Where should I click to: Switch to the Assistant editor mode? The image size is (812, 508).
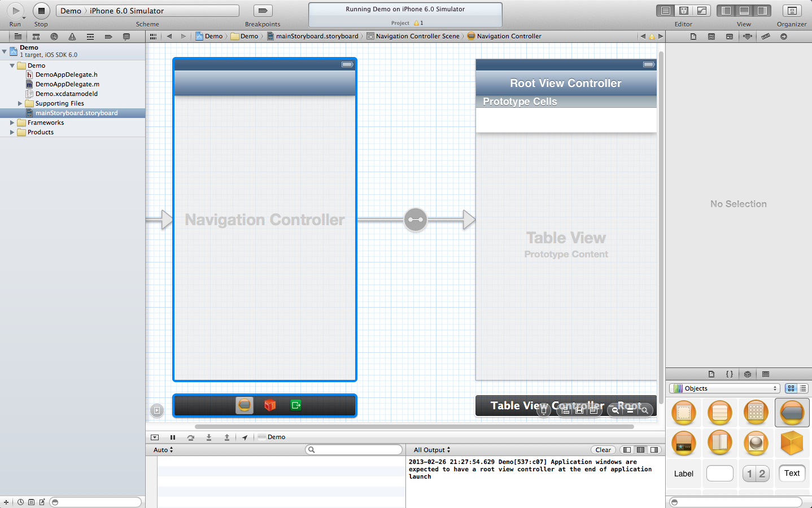[x=683, y=11]
